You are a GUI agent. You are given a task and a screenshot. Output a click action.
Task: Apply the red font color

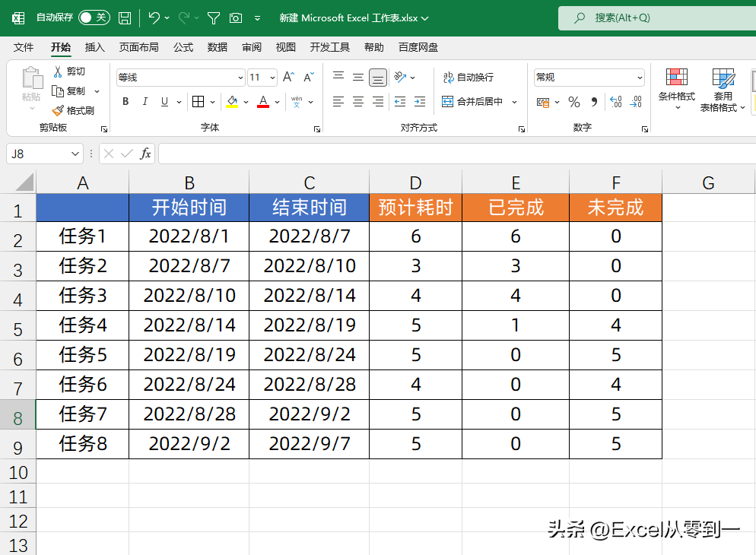pyautogui.click(x=262, y=102)
